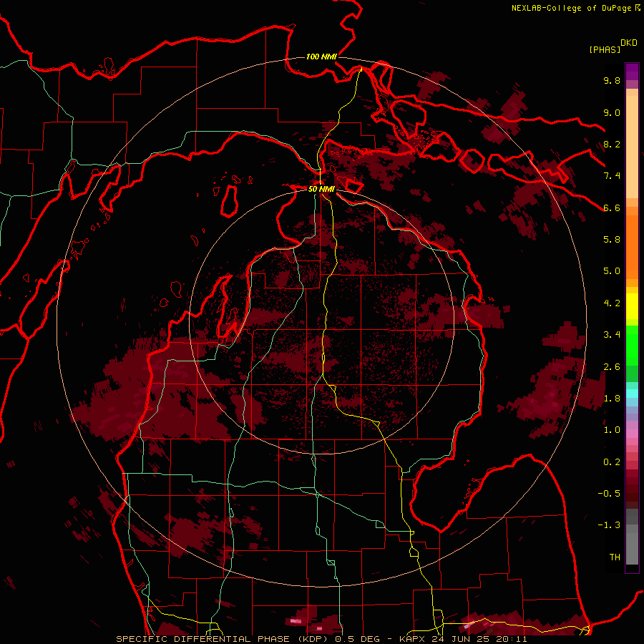Click the TH label on color scale
644x644 pixels.
click(615, 557)
